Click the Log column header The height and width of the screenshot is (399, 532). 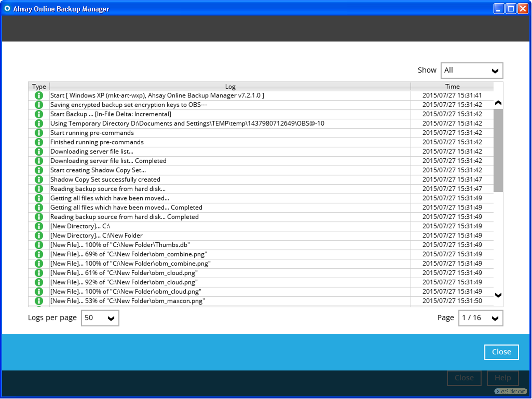(x=230, y=86)
